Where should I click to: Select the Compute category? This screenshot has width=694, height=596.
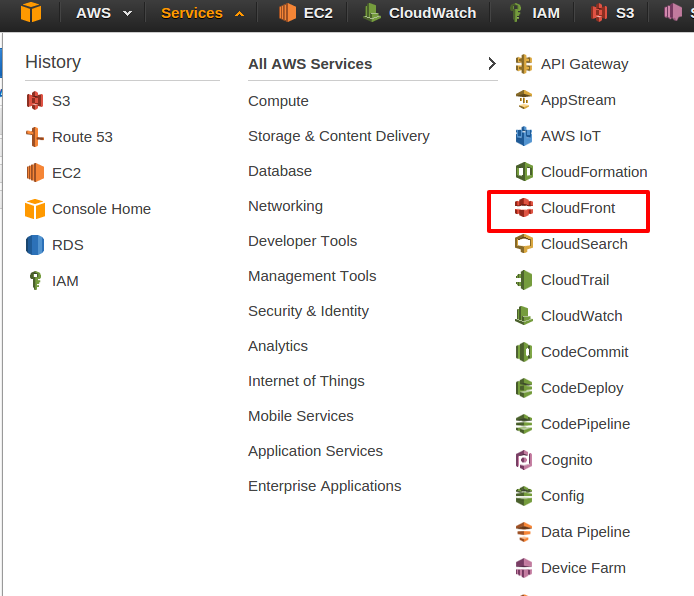click(278, 101)
